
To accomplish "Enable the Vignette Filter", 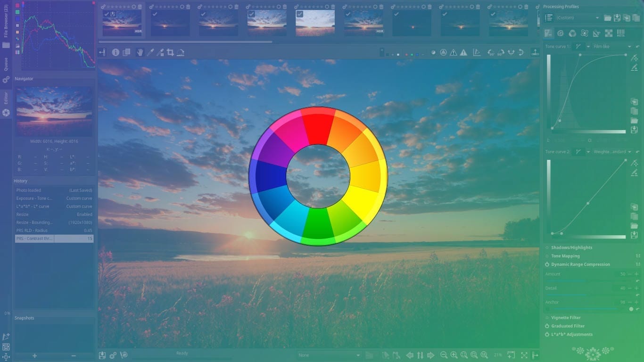I will tap(547, 317).
